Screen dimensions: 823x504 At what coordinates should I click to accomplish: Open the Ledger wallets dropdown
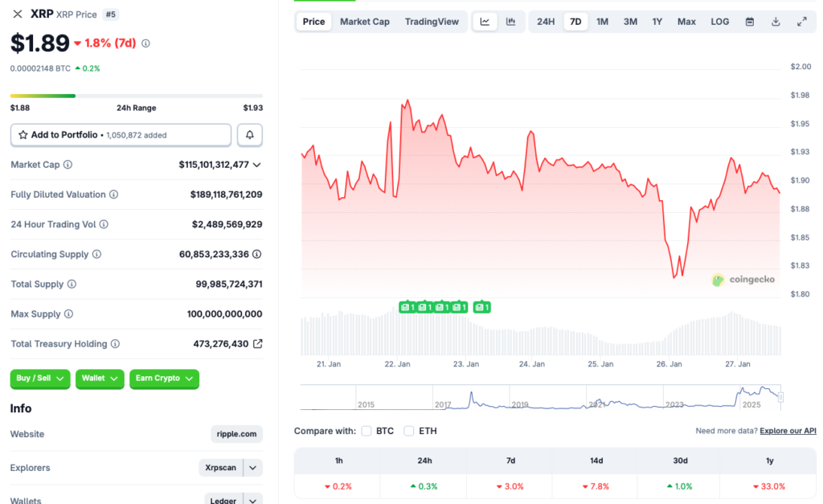coord(233,499)
